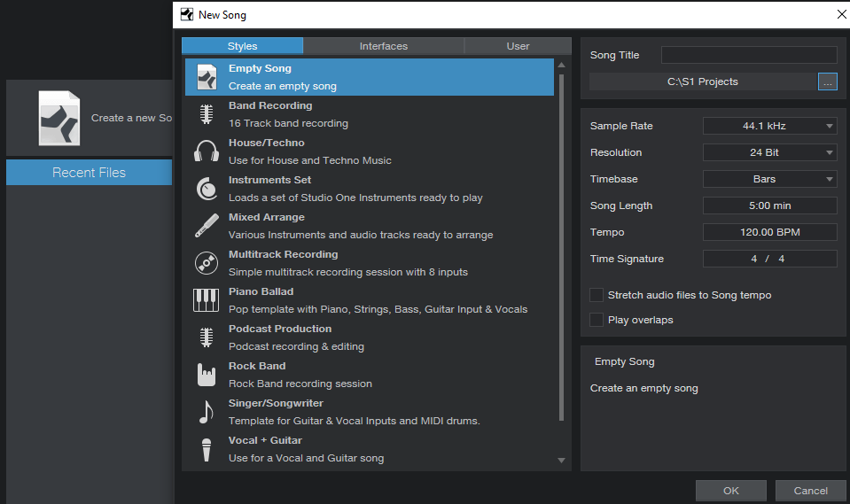Select 'Use for a Vocal and Guitar song'

pos(307,458)
